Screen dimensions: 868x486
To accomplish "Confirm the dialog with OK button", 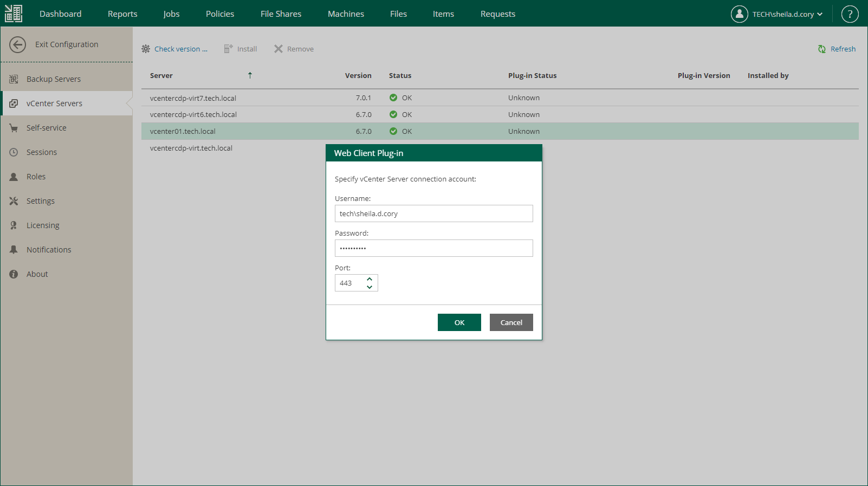I will click(459, 322).
